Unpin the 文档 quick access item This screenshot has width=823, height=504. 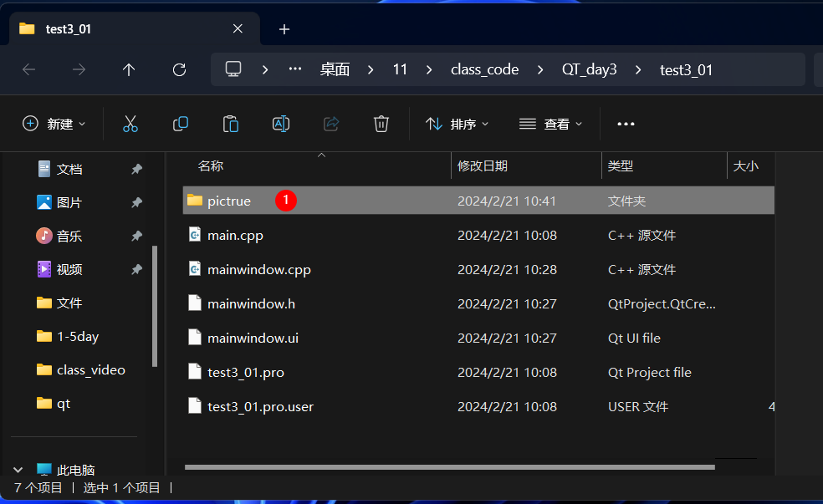tap(136, 169)
